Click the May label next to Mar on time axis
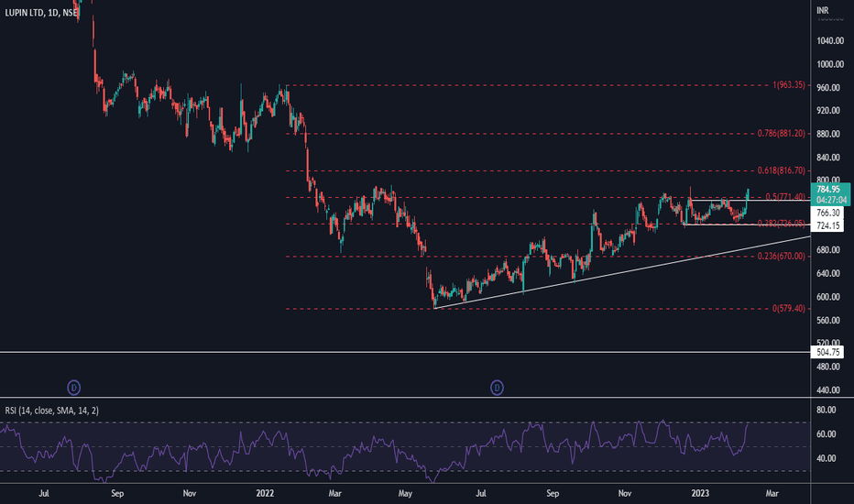Screen dimensions: 854x504 [x=405, y=493]
